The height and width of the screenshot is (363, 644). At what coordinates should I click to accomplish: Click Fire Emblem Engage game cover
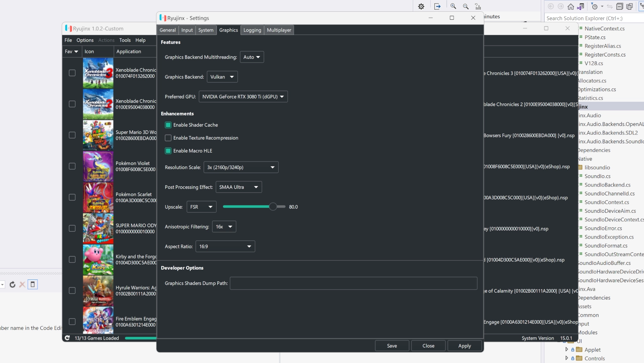pos(98,320)
